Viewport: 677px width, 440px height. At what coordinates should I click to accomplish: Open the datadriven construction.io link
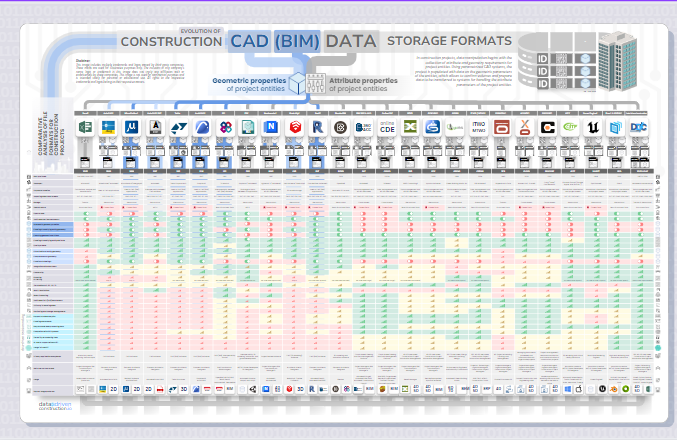click(x=55, y=406)
